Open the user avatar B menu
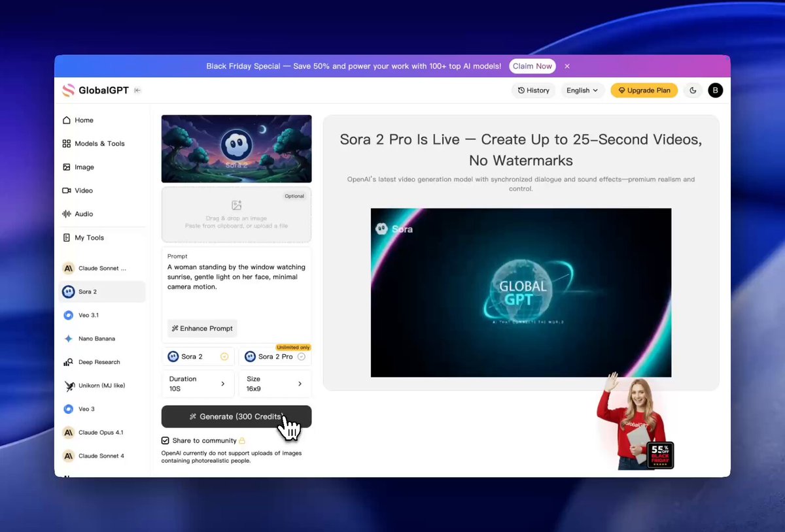The height and width of the screenshot is (532, 785). (716, 90)
